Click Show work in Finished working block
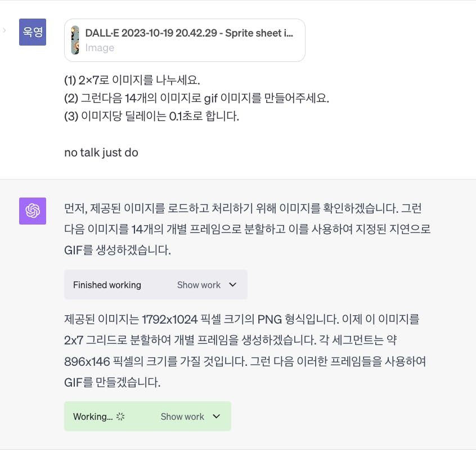Viewport: 476px width, 457px height. pos(199,285)
